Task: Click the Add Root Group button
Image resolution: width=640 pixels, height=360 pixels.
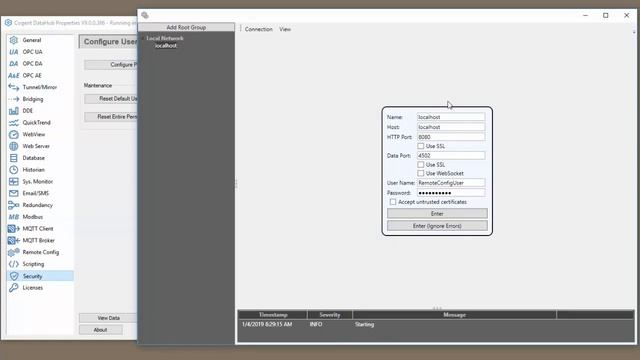Action: tap(186, 27)
